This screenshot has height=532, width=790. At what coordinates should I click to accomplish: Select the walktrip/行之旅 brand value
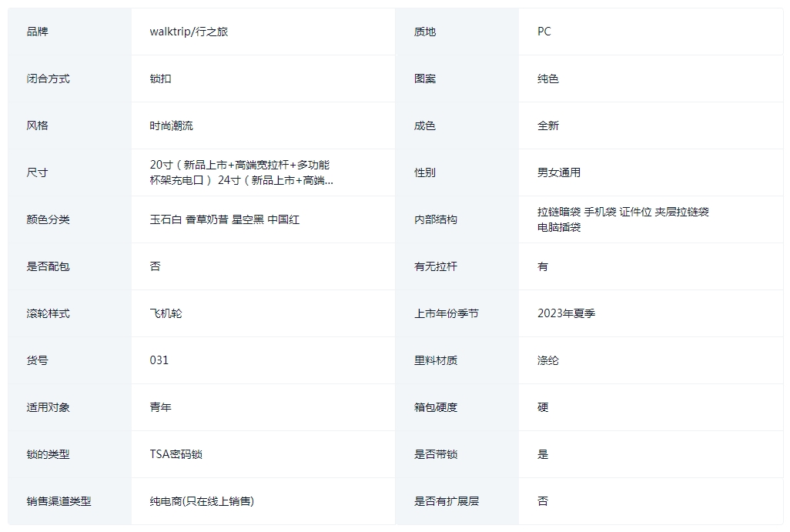pyautogui.click(x=189, y=32)
